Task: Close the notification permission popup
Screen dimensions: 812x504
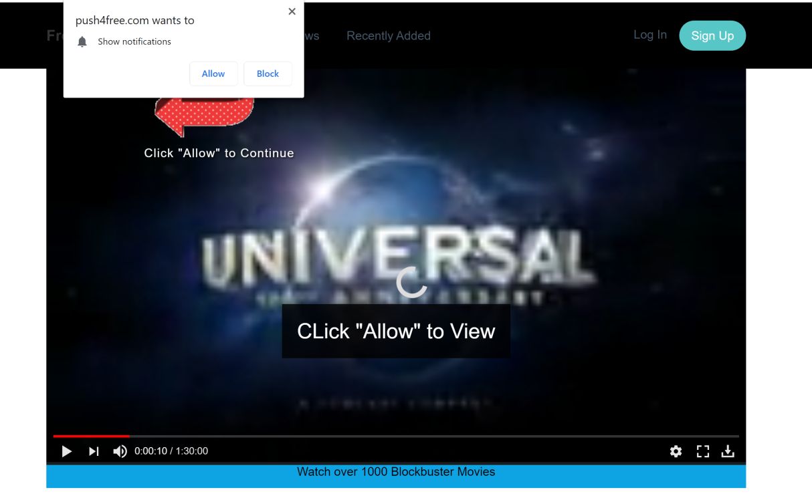Action: (292, 11)
